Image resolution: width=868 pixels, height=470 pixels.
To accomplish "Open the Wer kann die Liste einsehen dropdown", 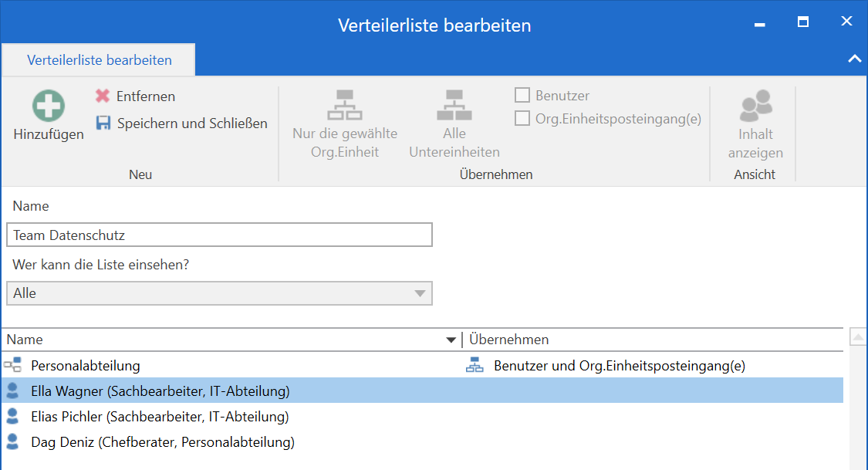I will pos(419,293).
